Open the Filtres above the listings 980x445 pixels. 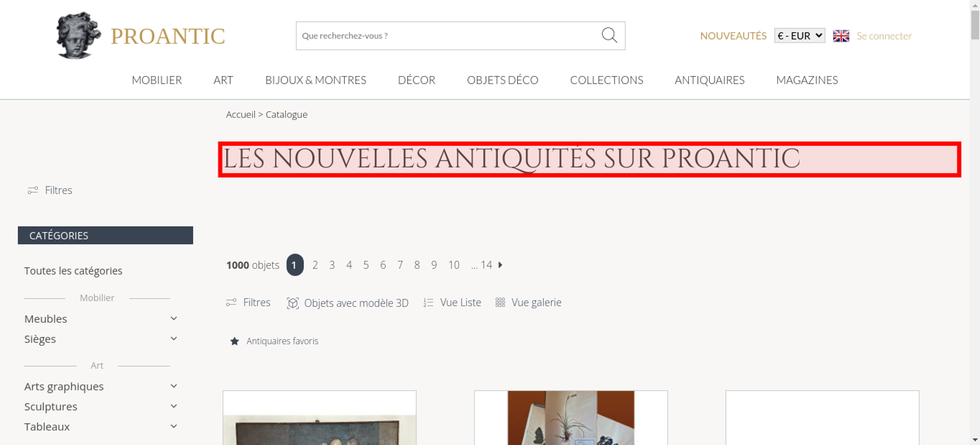point(248,303)
